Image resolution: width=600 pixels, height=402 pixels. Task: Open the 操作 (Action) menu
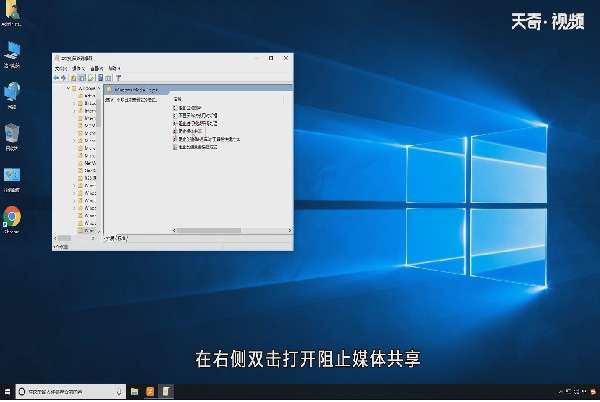78,68
